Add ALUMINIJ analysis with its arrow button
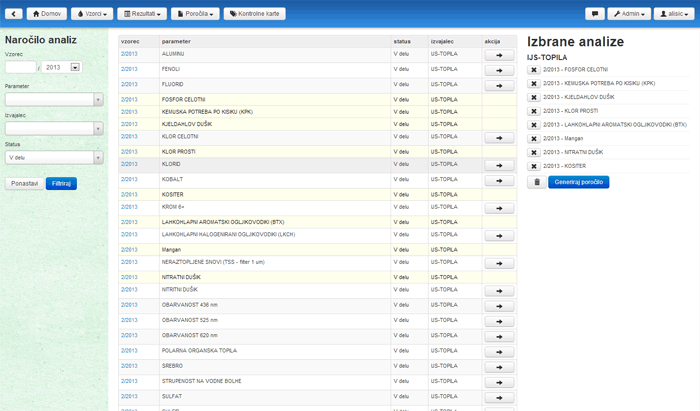 [499, 55]
